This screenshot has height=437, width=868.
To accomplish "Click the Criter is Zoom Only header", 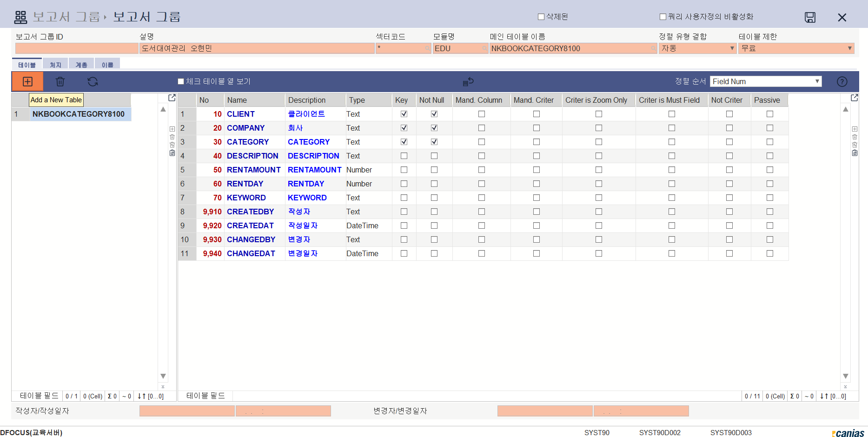I will [x=599, y=100].
